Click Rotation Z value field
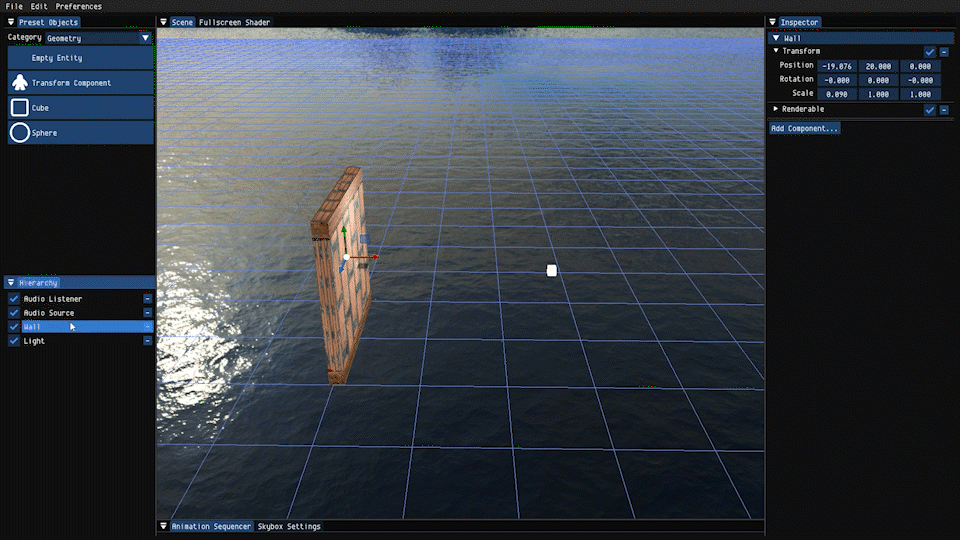This screenshot has height=540, width=960. (x=920, y=80)
